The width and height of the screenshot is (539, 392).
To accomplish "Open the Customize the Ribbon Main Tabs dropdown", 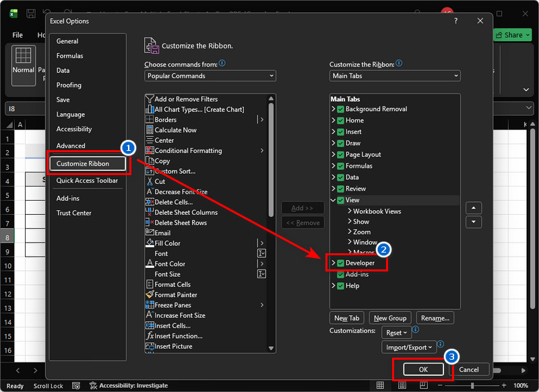I will [x=395, y=76].
